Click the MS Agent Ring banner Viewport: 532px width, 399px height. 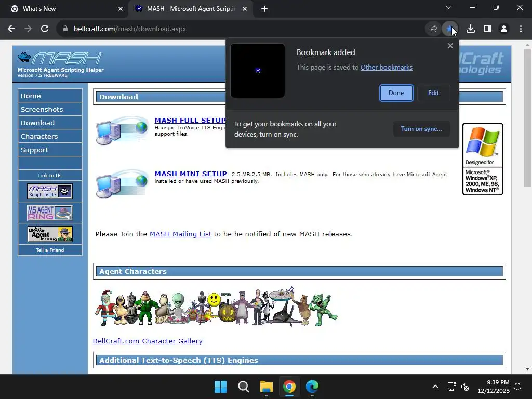50,212
